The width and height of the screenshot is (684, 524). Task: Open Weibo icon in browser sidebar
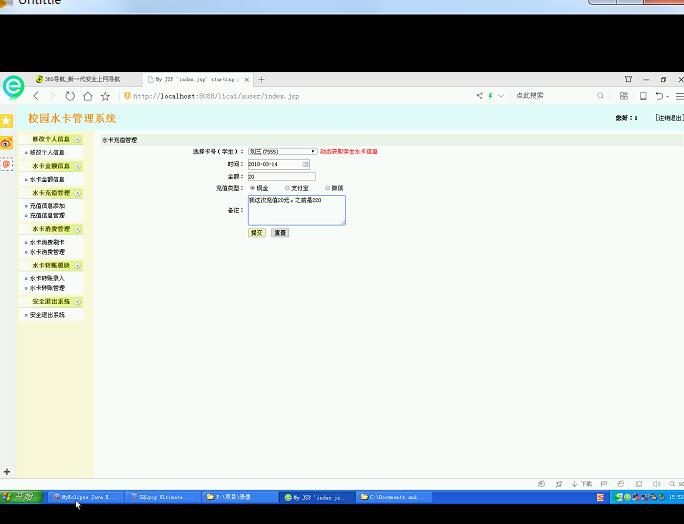click(x=7, y=143)
